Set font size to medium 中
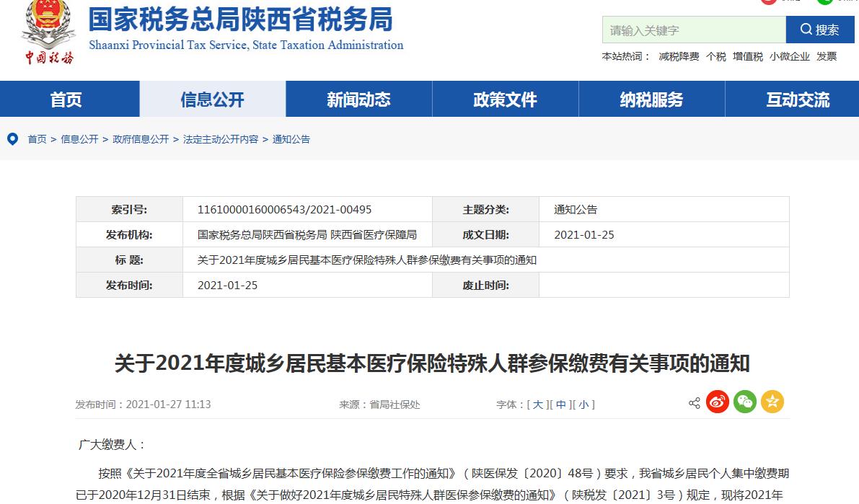Viewport: 859px width, 504px height. 561,404
